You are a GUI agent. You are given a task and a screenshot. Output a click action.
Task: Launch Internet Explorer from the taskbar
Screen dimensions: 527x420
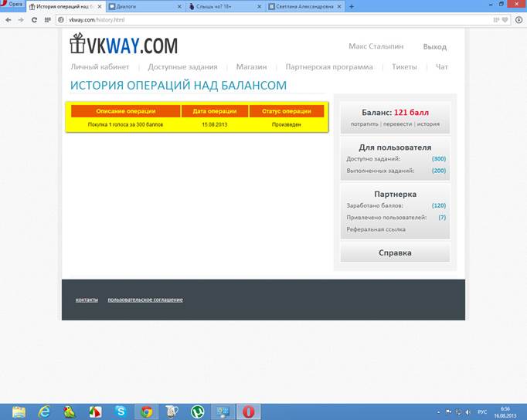click(44, 412)
